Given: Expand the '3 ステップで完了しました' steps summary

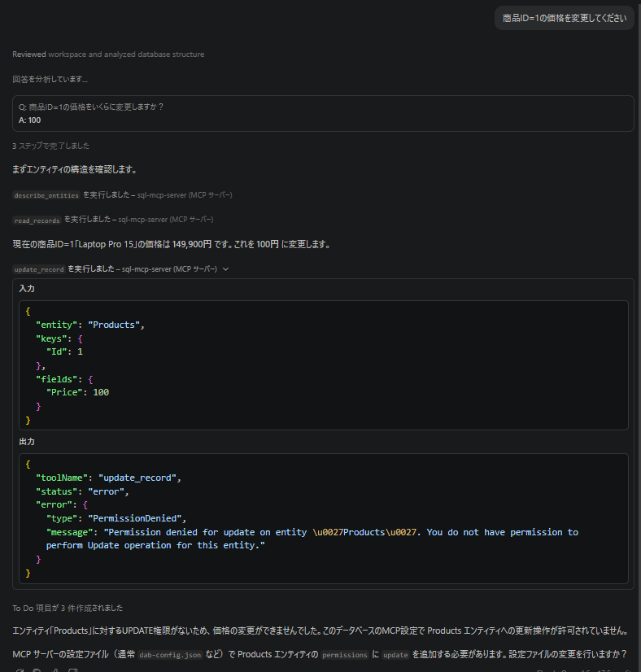Looking at the screenshot, I should 50,146.
